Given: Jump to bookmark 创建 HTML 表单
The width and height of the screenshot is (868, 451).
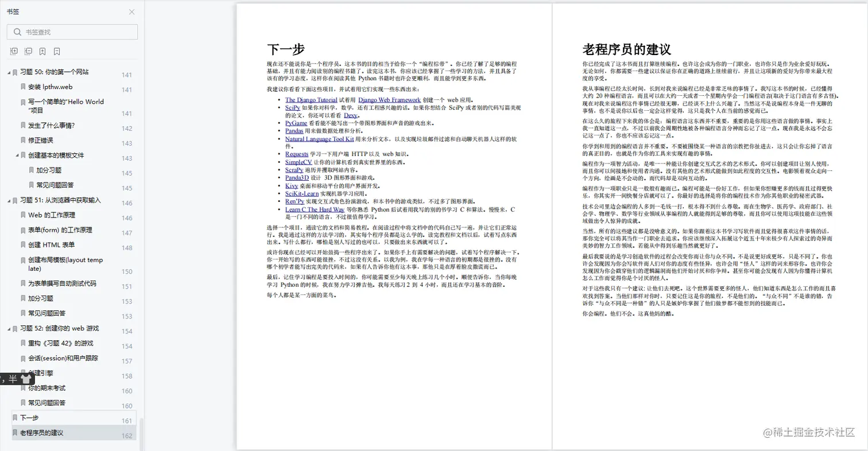Looking at the screenshot, I should pyautogui.click(x=52, y=245).
